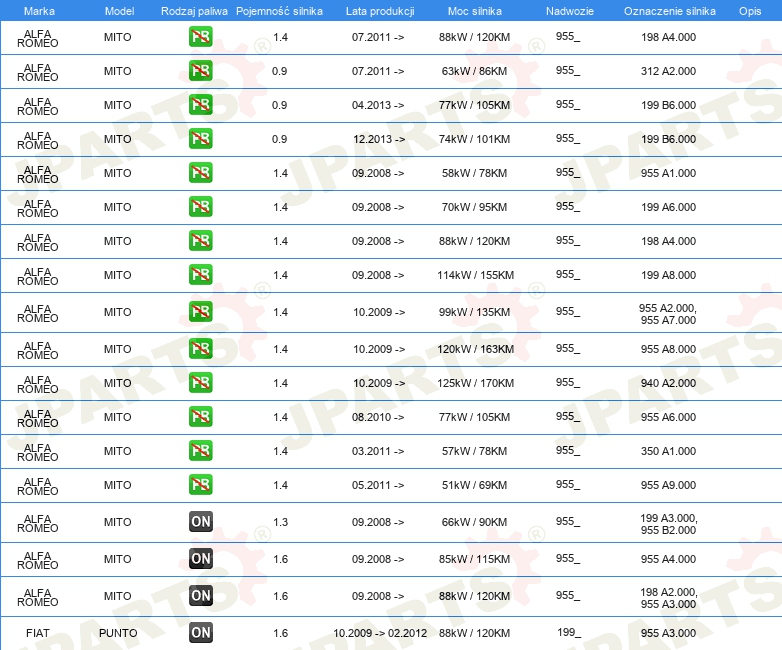Select the 58kW / 78KM power cell
The image size is (782, 650).
[x=474, y=173]
